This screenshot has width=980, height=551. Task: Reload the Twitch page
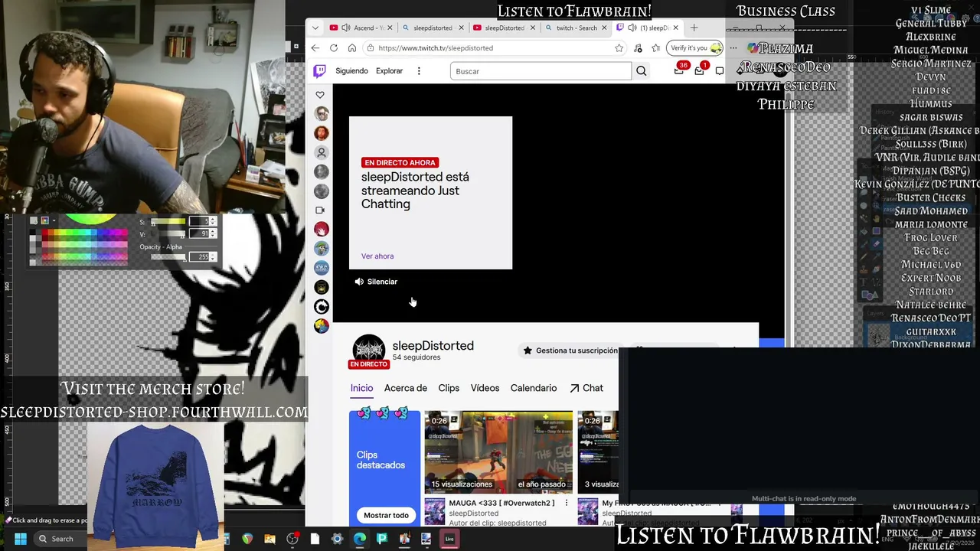click(334, 47)
